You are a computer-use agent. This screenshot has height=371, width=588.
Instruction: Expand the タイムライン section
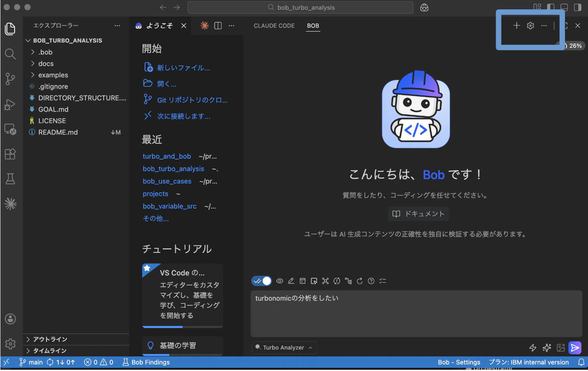click(x=76, y=351)
